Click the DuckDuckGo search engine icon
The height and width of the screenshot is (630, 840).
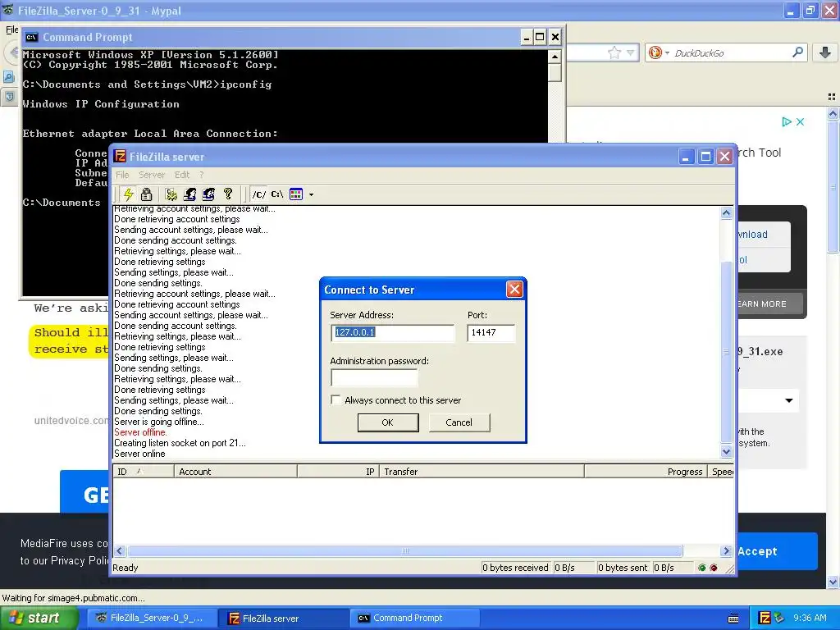(655, 52)
